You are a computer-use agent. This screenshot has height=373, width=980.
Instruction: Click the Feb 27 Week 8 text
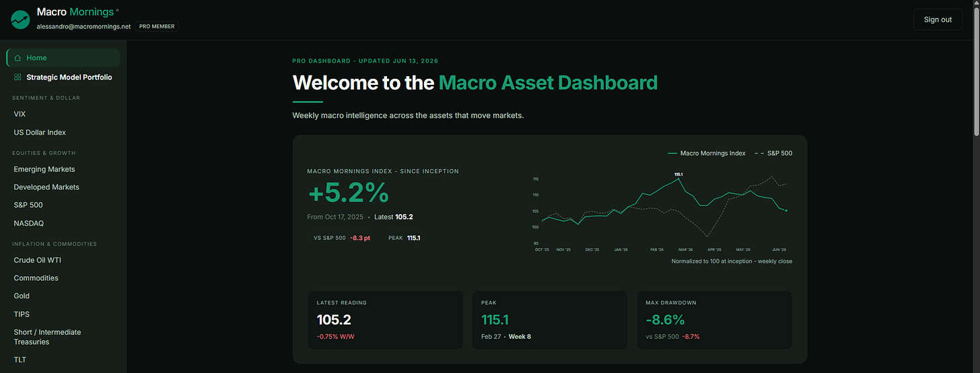click(x=506, y=337)
